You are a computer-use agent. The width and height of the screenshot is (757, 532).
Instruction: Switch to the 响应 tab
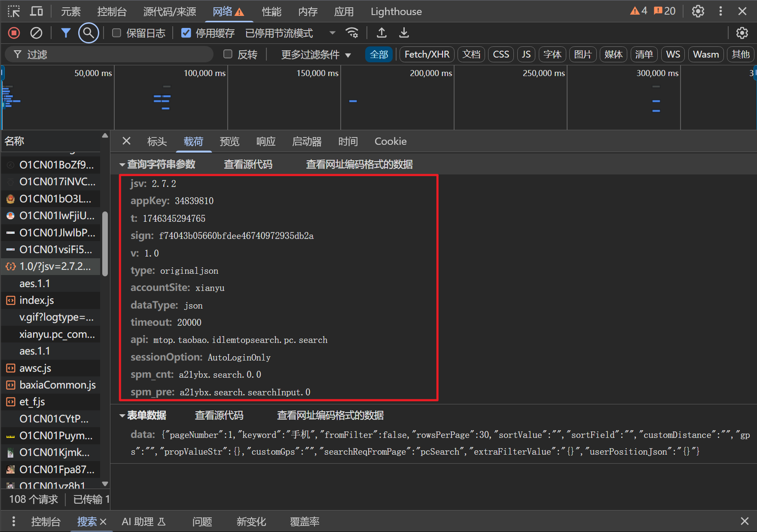(266, 141)
